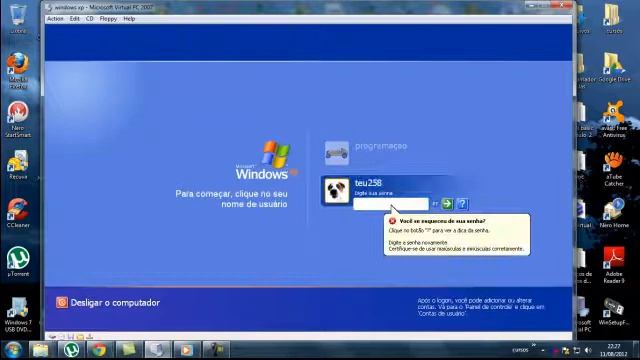Switch to Virtual PC taskbar button

[x=158, y=350]
